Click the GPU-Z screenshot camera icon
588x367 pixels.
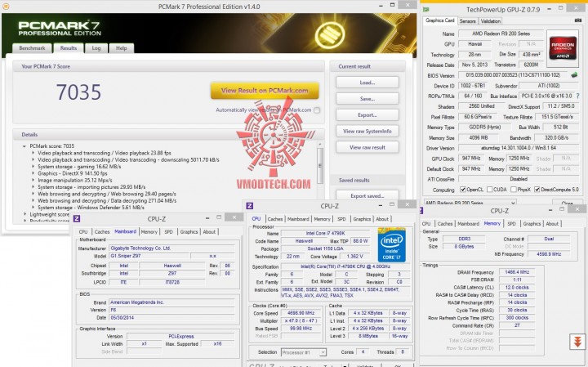click(x=578, y=20)
